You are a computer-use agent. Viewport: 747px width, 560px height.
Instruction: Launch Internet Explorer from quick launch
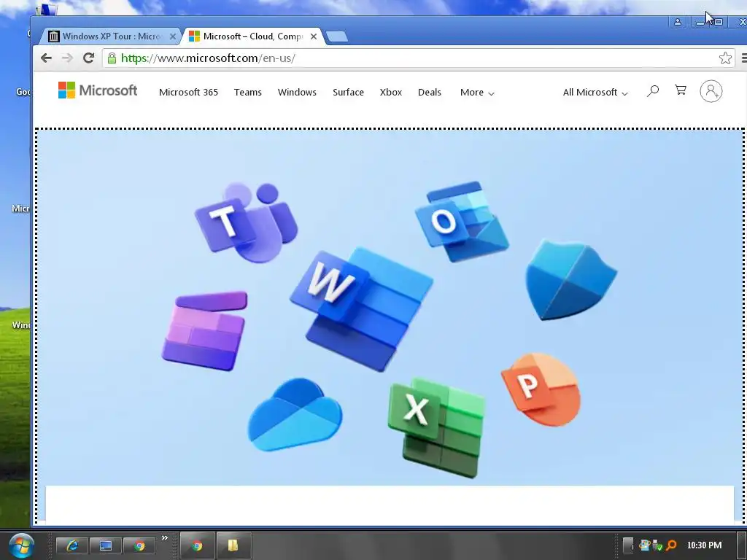72,545
